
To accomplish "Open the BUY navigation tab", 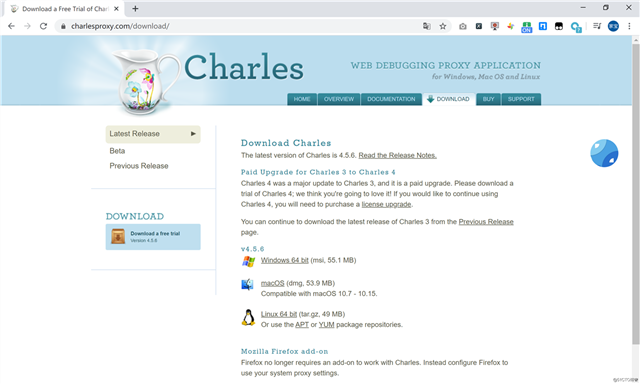I will [488, 99].
